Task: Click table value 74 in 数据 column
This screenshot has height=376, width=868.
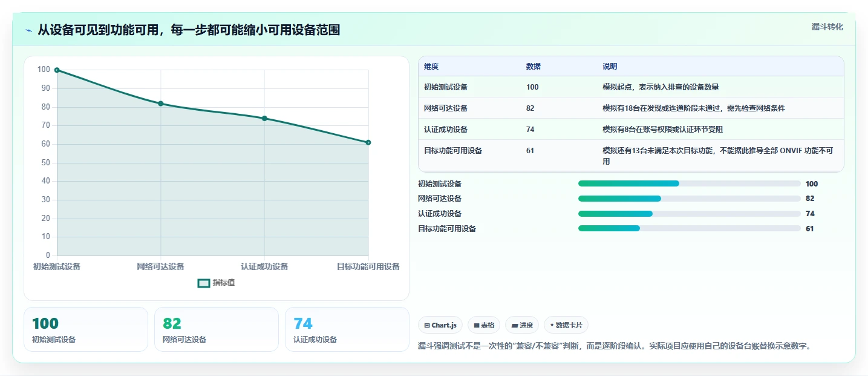Action: 530,129
